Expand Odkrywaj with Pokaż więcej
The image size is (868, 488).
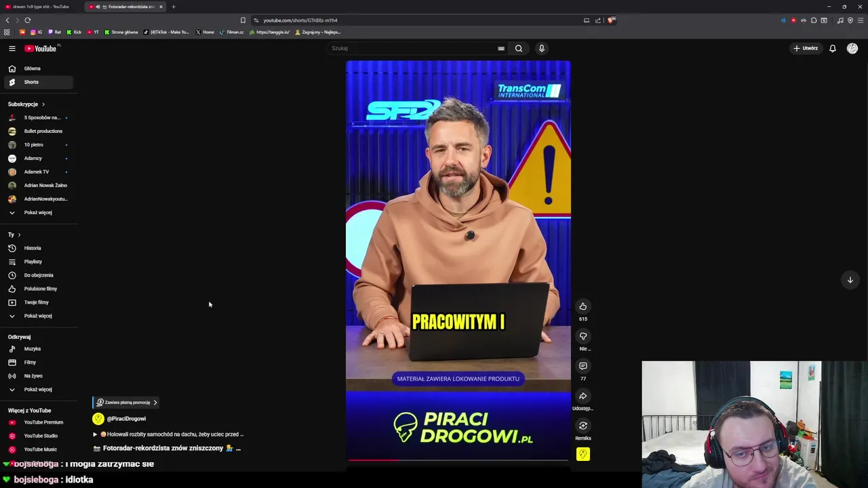tap(39, 389)
